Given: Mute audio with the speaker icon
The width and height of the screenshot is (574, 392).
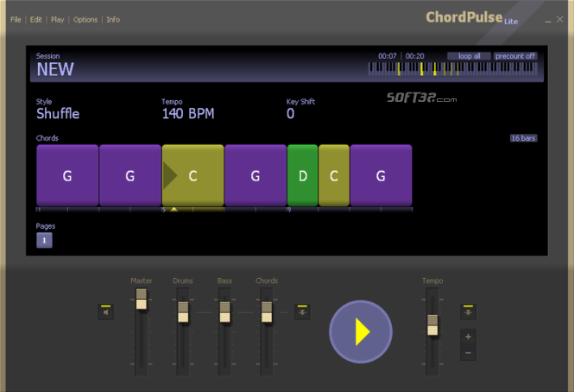Looking at the screenshot, I should point(105,312).
